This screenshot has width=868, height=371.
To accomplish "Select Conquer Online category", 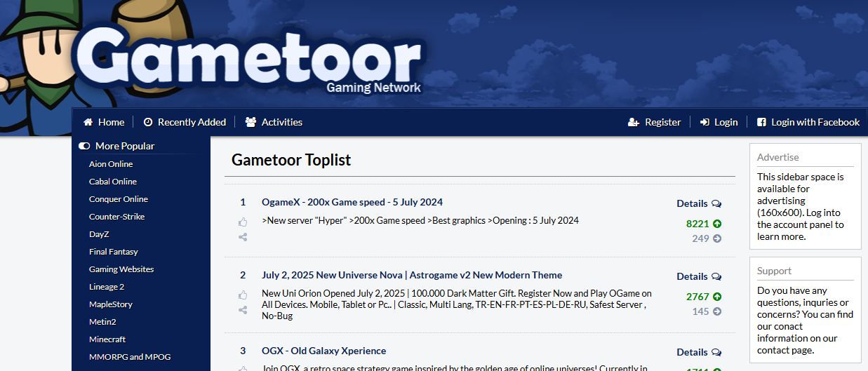I will click(119, 199).
